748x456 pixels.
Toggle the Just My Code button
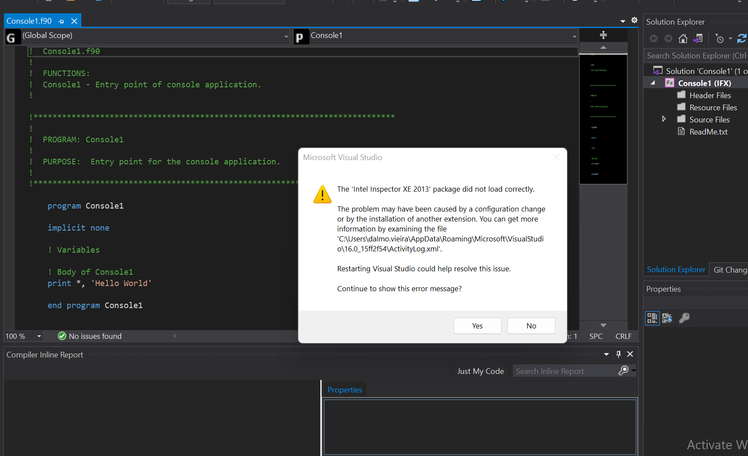(x=480, y=371)
